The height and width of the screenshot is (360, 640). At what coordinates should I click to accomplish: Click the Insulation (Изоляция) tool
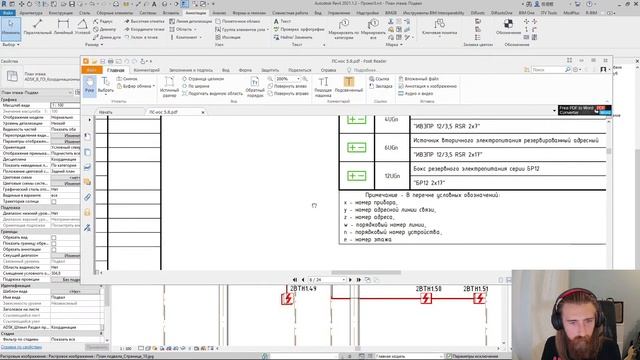pyautogui.click(x=228, y=37)
